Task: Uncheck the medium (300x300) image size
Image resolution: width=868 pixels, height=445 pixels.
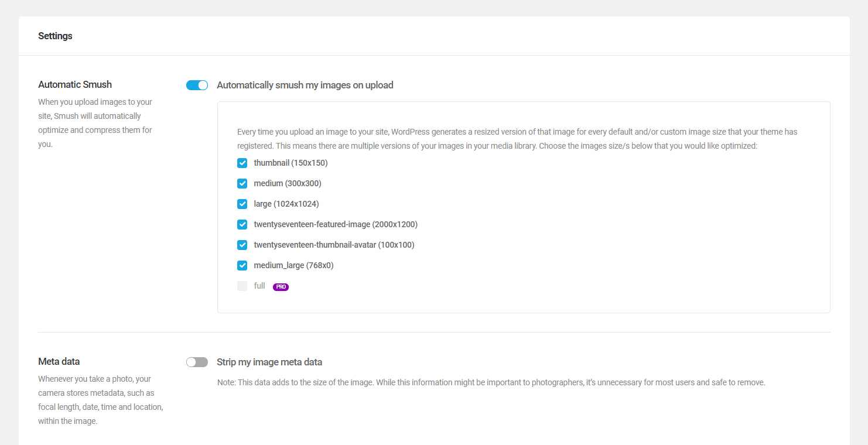Action: point(242,183)
